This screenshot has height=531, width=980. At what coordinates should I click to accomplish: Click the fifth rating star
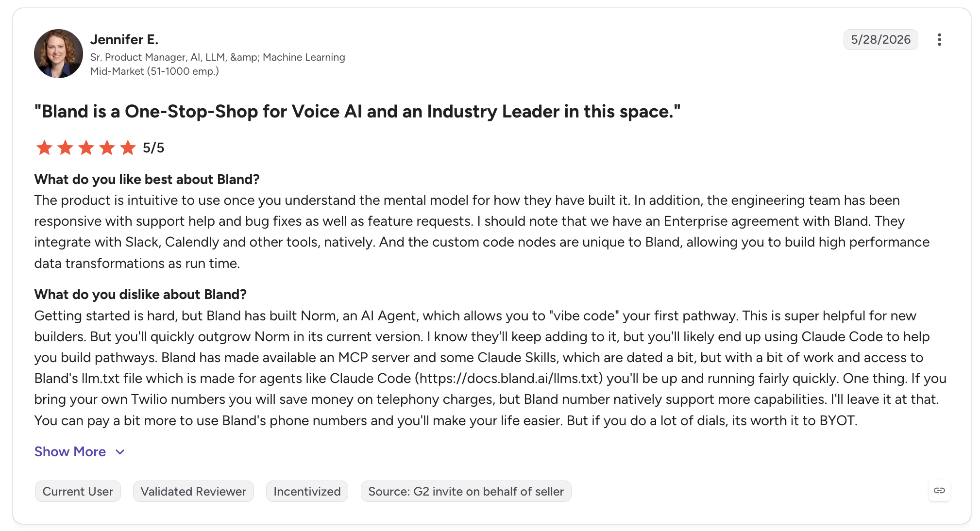pyautogui.click(x=128, y=148)
